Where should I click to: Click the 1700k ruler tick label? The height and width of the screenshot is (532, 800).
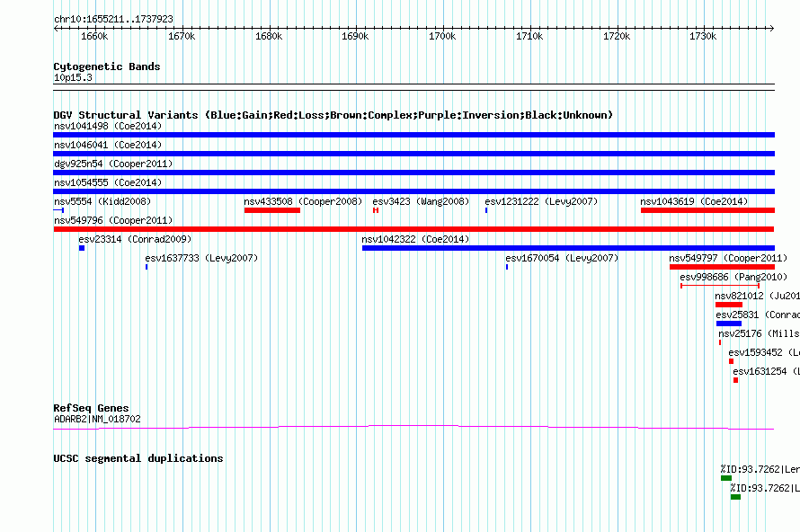coord(442,36)
